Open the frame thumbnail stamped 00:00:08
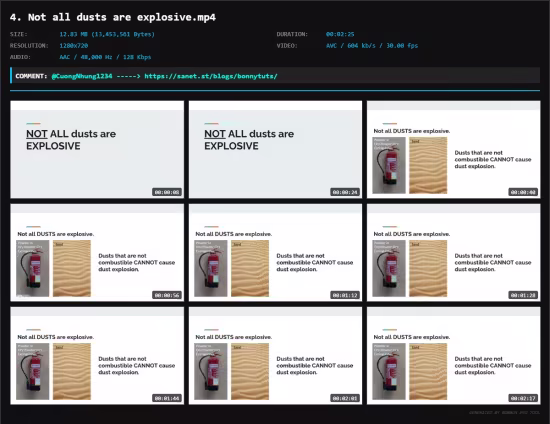Viewport: 550px width, 424px height. 97,149
